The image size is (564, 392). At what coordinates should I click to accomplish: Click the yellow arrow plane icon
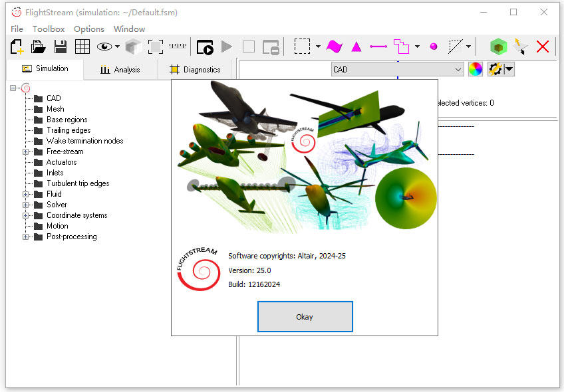[x=521, y=47]
